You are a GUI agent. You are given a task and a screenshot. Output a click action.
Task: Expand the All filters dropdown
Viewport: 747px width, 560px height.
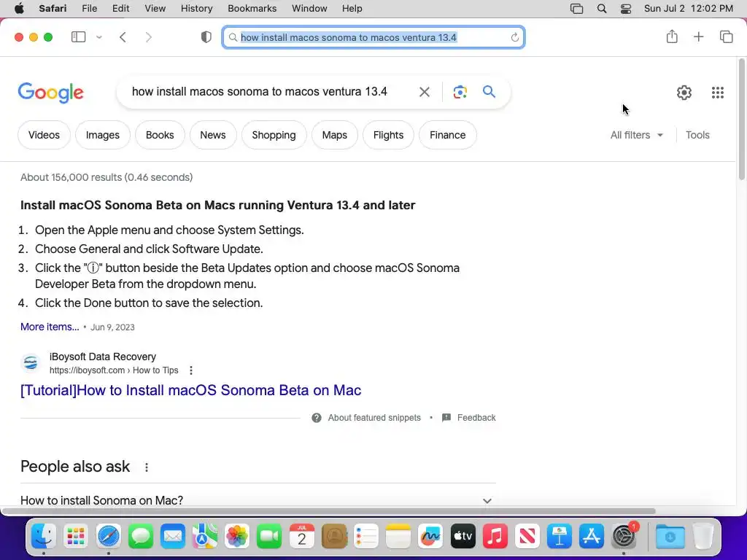(x=636, y=135)
